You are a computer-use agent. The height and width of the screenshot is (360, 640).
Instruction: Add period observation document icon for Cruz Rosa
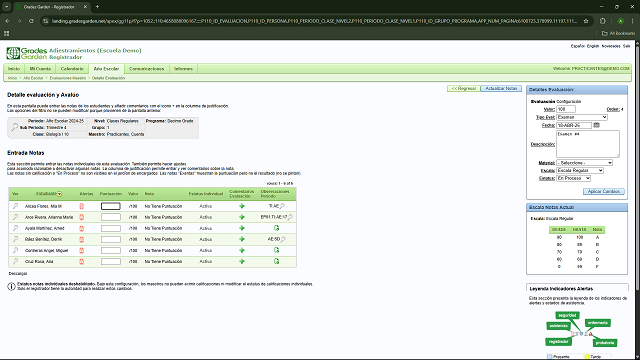click(x=276, y=261)
